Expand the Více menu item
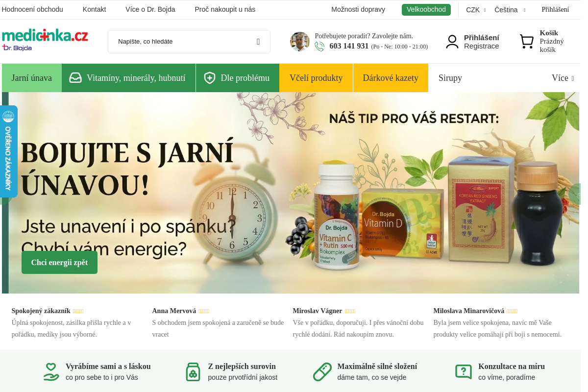Screen dimensions: 588x392 tap(563, 78)
